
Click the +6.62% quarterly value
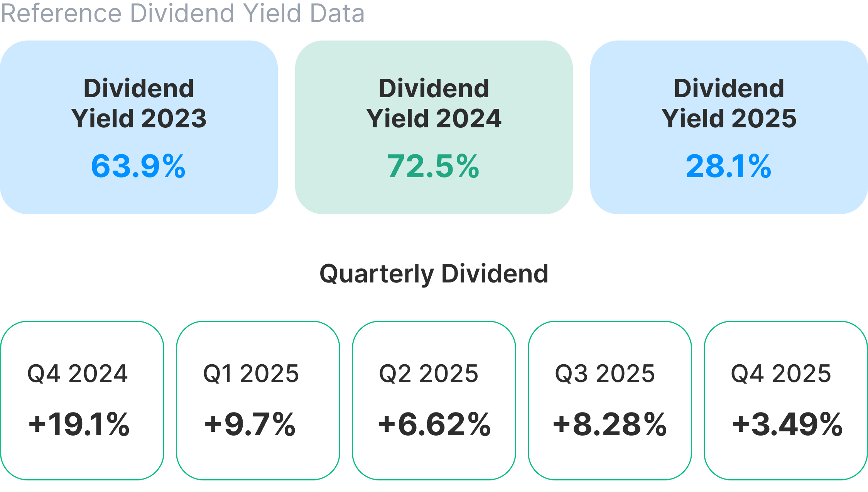click(x=434, y=424)
